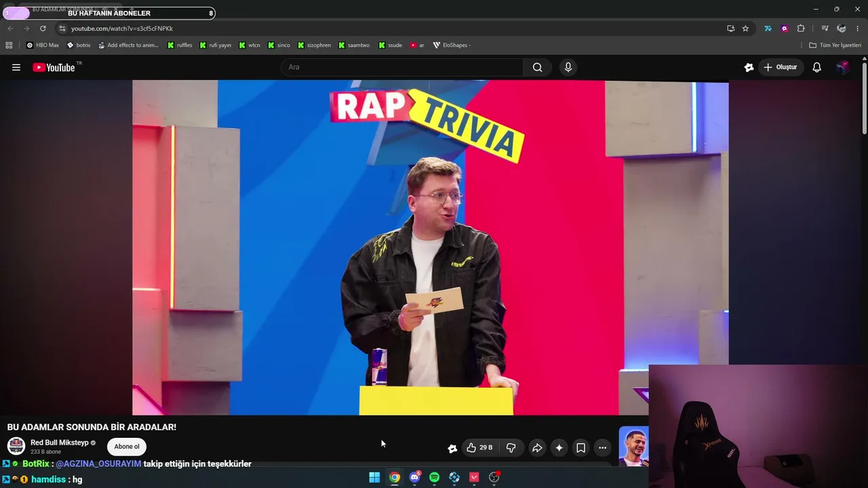
Task: Open the Chrome three-dot menu
Action: point(858,28)
